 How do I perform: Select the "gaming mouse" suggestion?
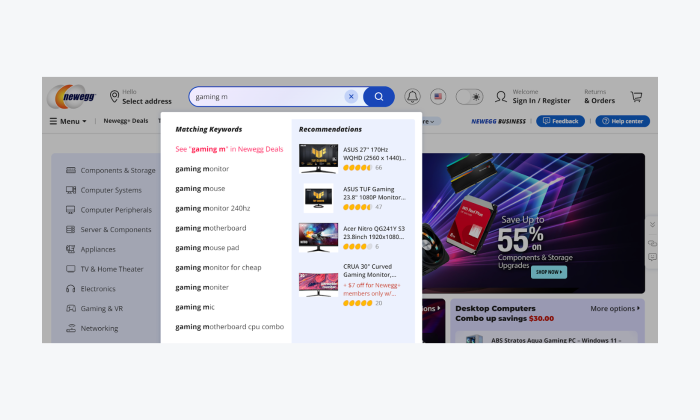point(200,188)
